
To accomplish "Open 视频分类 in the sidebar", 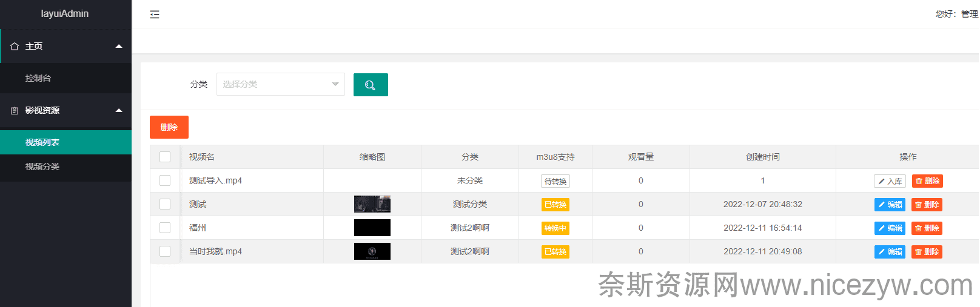I will [65, 167].
